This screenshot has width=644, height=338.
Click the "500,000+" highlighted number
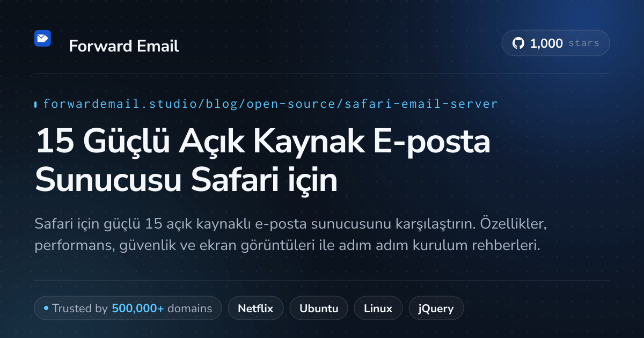click(138, 308)
